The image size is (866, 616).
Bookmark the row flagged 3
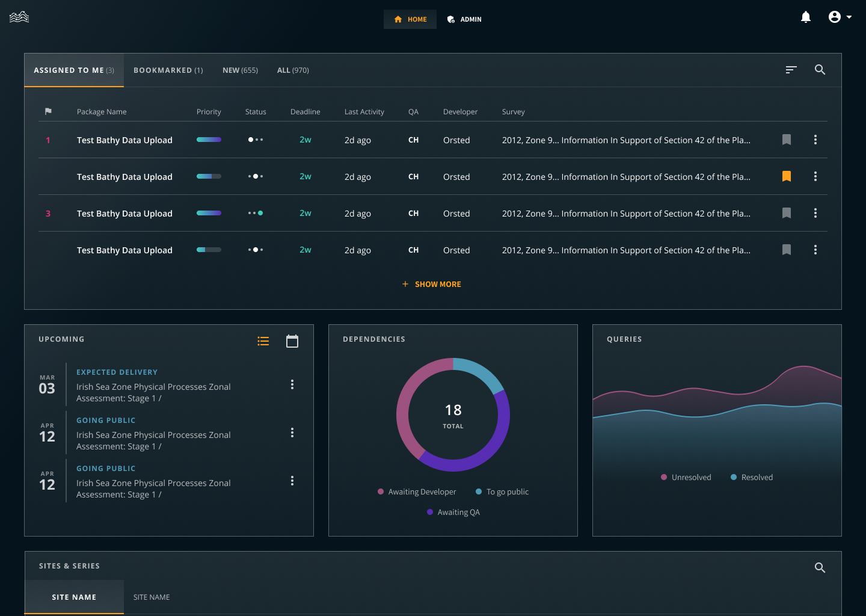pos(786,213)
